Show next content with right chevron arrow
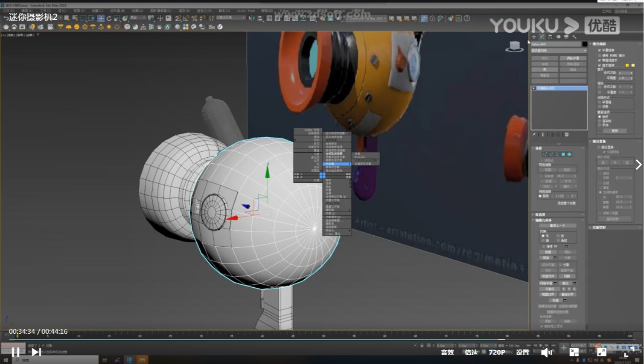 (638, 165)
